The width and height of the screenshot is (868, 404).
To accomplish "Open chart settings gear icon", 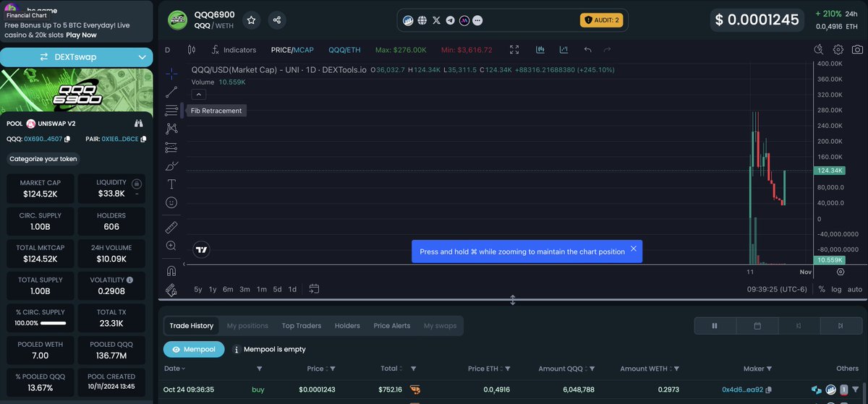I will point(838,50).
